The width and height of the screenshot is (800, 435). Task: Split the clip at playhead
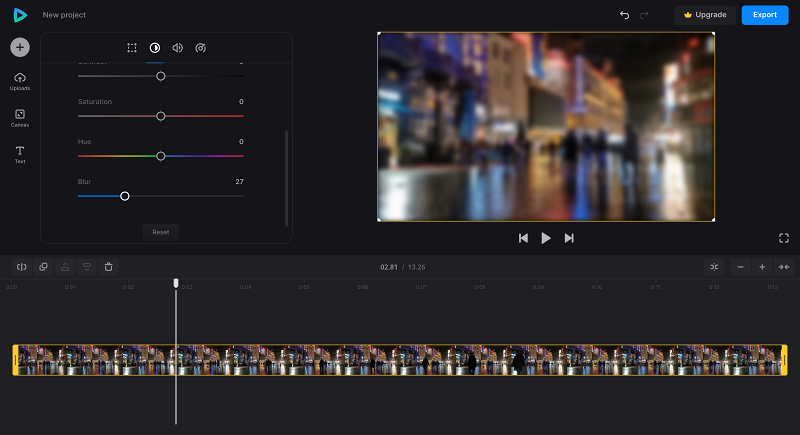pyautogui.click(x=21, y=267)
